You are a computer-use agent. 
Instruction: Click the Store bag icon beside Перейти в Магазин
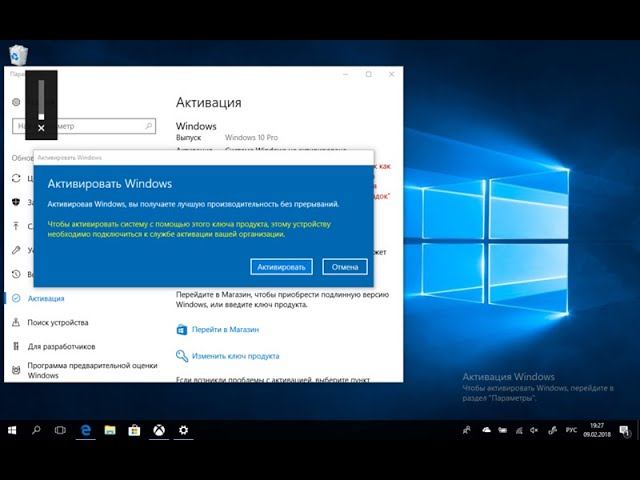pos(182,329)
